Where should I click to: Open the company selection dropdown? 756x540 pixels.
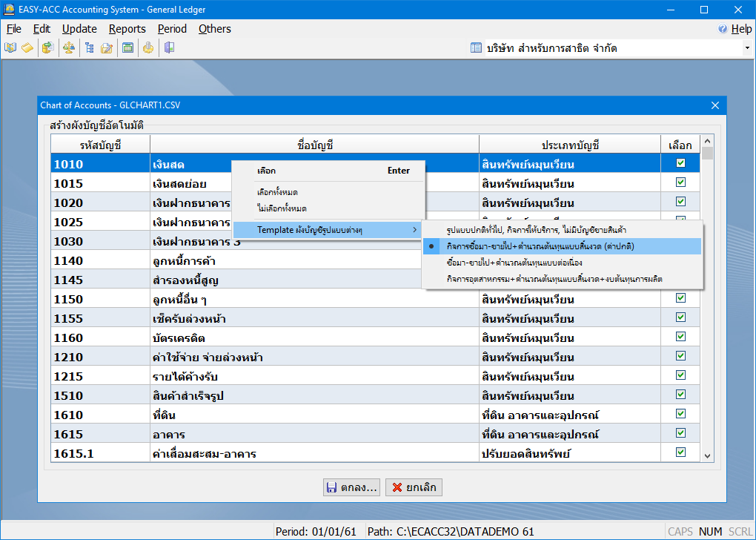tap(746, 48)
